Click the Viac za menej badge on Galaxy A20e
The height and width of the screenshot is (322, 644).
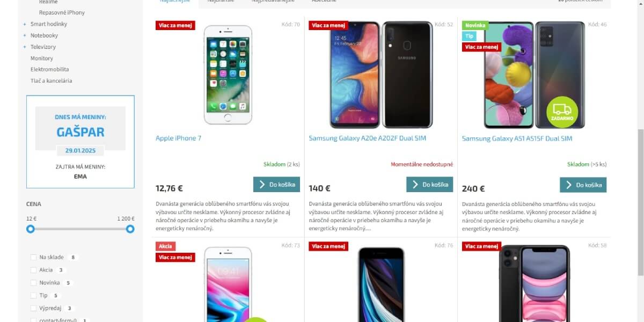(328, 25)
